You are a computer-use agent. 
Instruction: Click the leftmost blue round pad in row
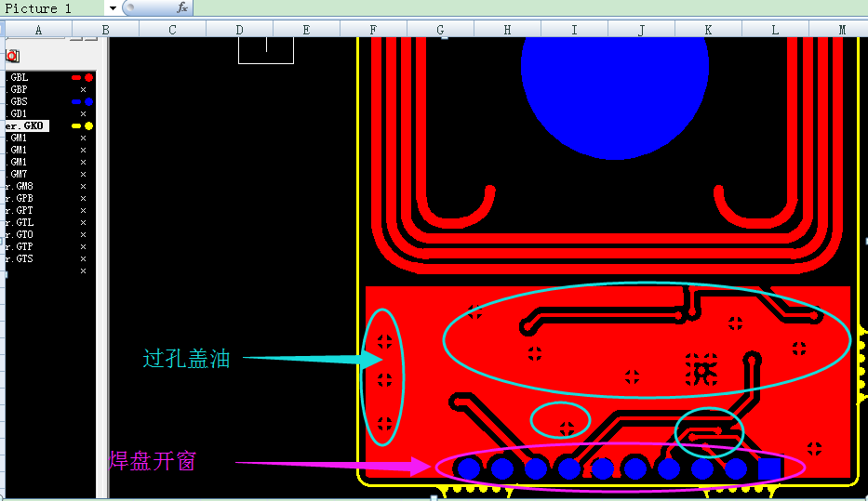point(469,468)
